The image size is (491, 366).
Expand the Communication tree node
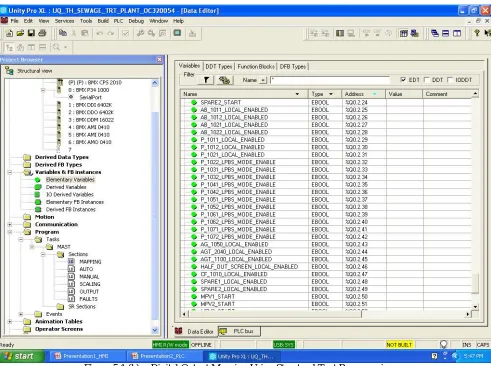(10, 224)
